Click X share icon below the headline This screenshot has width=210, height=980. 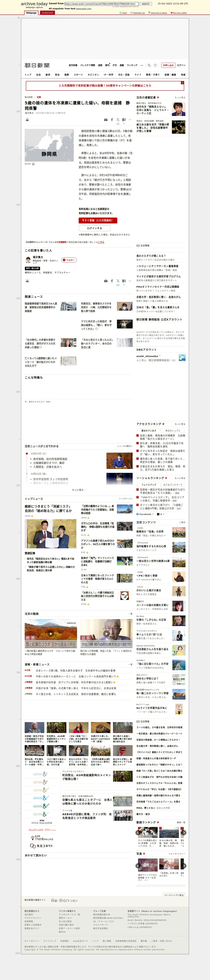[x=118, y=120]
